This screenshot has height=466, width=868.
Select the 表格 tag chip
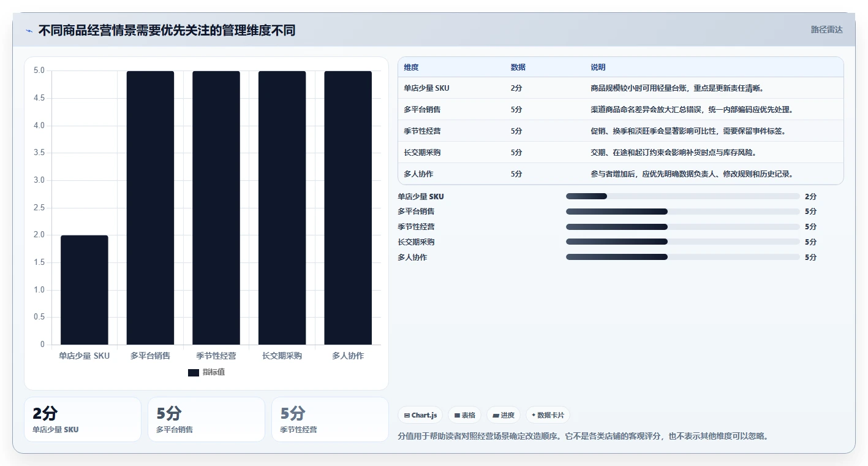click(x=465, y=415)
